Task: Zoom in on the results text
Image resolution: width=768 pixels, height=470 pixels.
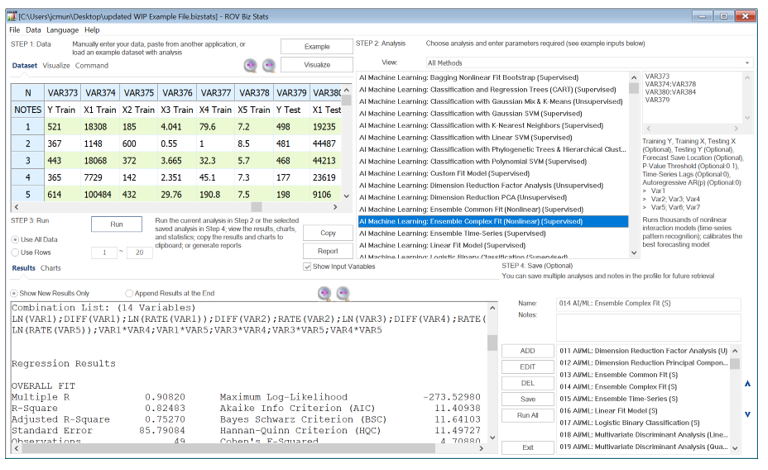Action: (x=325, y=293)
